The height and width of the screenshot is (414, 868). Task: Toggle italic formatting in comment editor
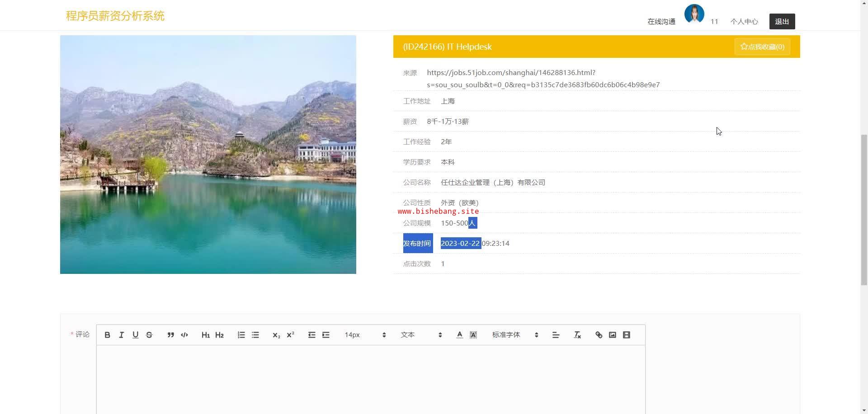pos(121,335)
